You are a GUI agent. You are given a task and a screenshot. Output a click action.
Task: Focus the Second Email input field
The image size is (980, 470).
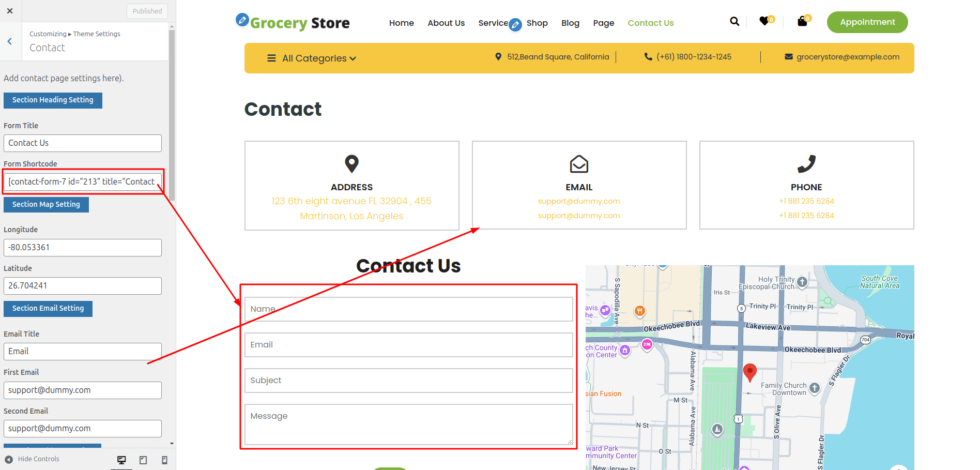click(x=83, y=429)
